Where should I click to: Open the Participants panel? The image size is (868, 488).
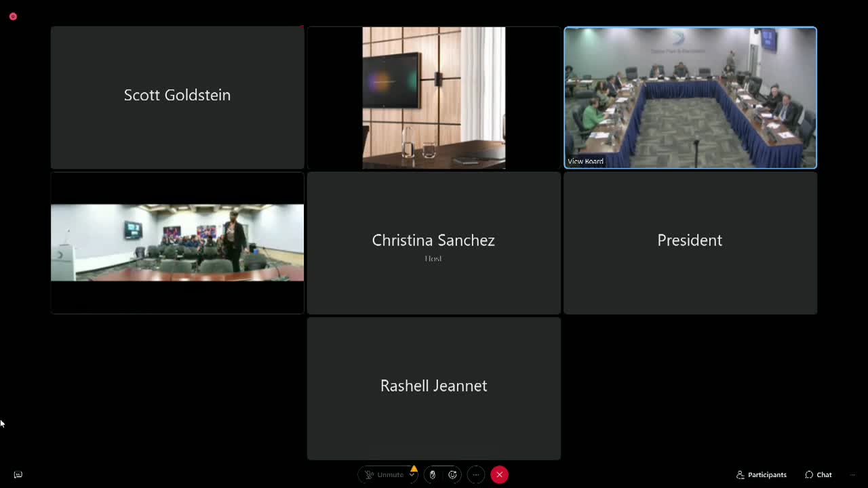pos(761,474)
